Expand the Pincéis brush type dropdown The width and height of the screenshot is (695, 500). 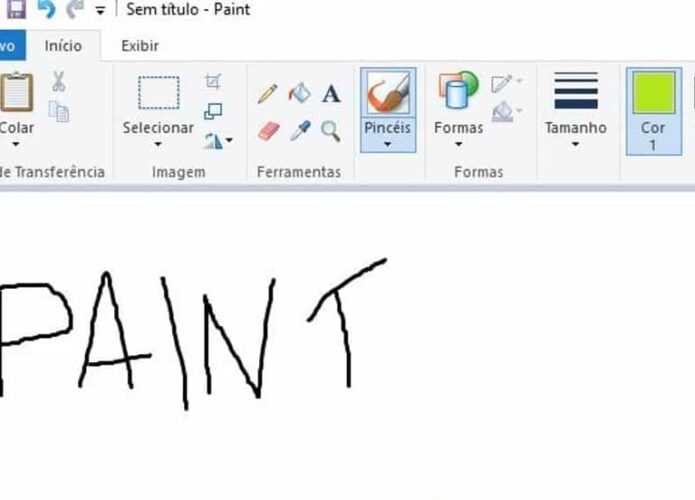tap(388, 145)
